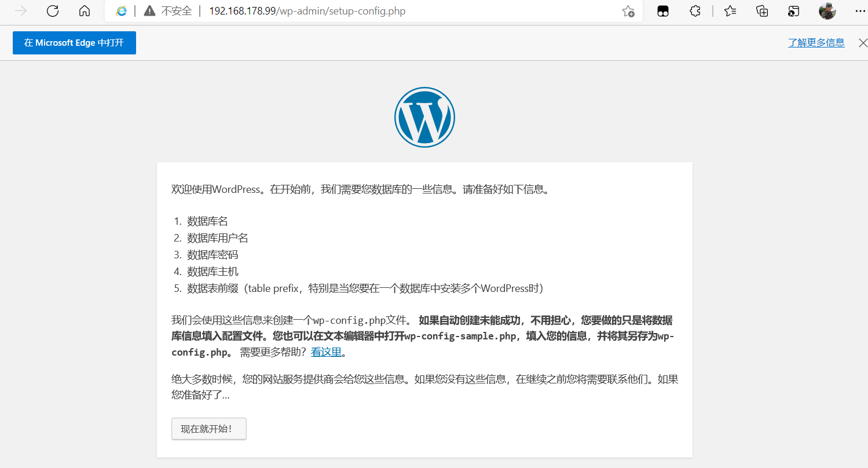Image resolution: width=868 pixels, height=468 pixels.
Task: Open the Extensions puzzle icon
Action: tap(695, 11)
